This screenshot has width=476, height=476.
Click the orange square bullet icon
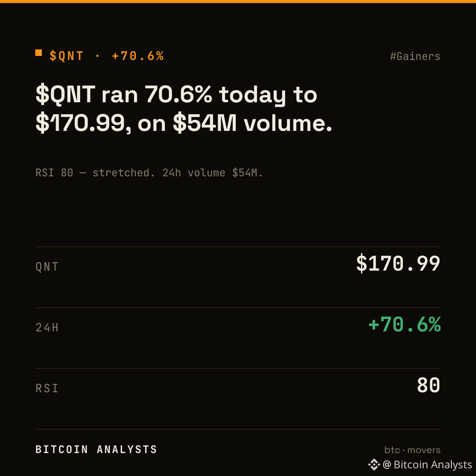[38, 53]
